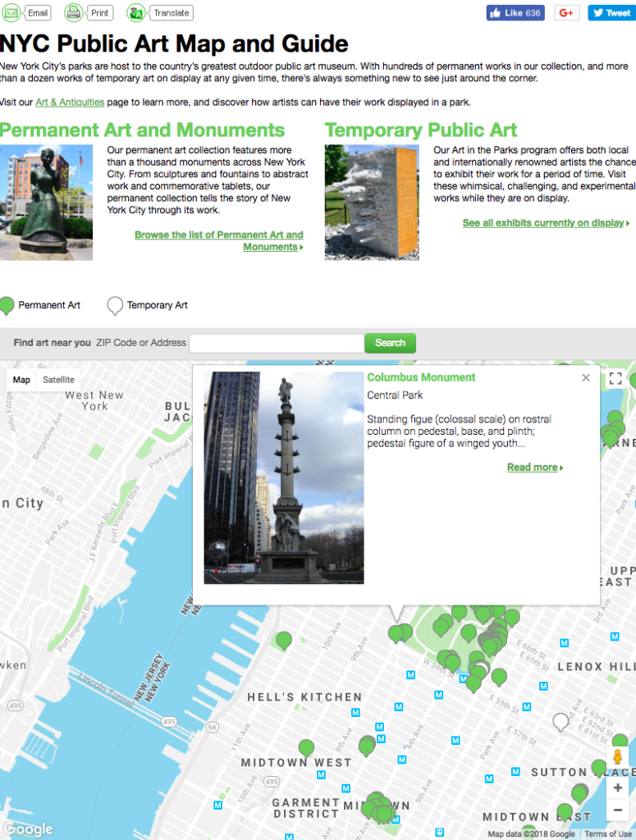The height and width of the screenshot is (840, 636).
Task: Open the Translate icon
Action: 136,12
